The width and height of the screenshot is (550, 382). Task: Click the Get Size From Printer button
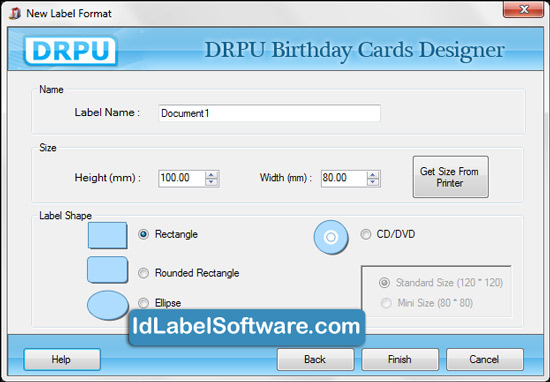click(450, 177)
